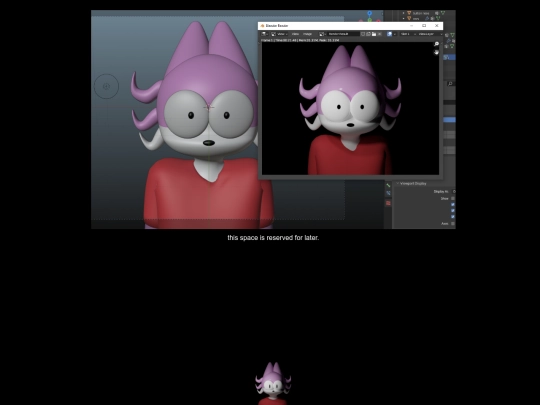Viewport: 540px width, 405px height.
Task: Close the Blender Render window
Action: 437,25
